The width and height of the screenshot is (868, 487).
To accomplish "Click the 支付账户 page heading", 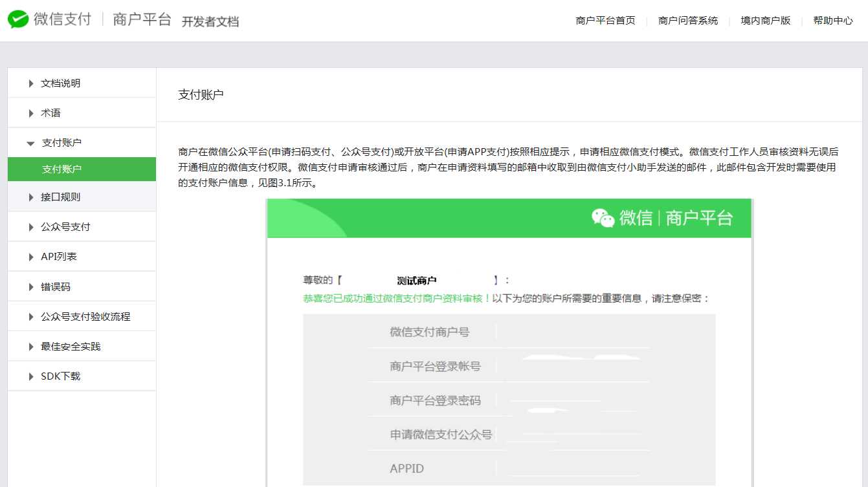I will coord(201,95).
